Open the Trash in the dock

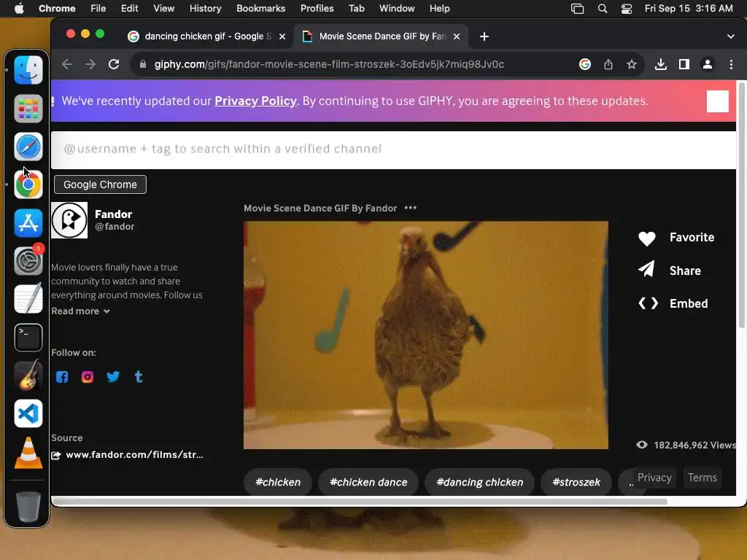pos(28,507)
